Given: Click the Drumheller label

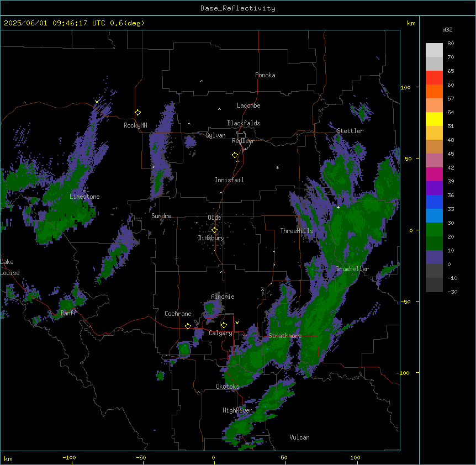Looking at the screenshot, I should [x=352, y=269].
